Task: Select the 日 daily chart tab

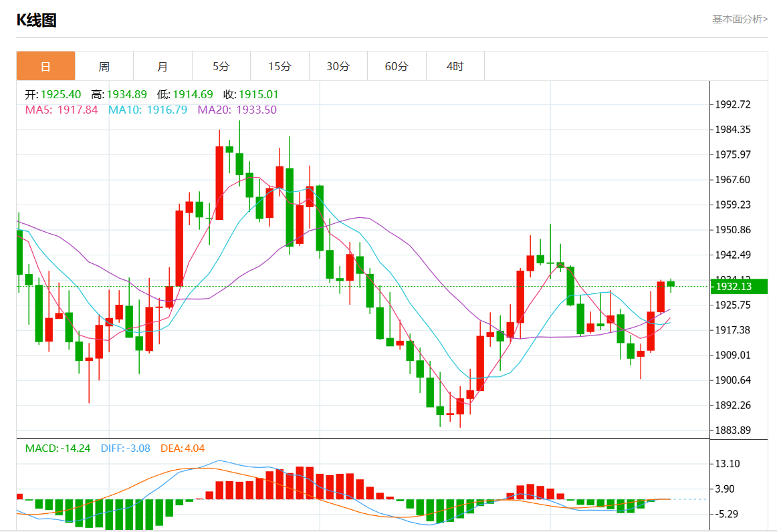Action: point(45,66)
